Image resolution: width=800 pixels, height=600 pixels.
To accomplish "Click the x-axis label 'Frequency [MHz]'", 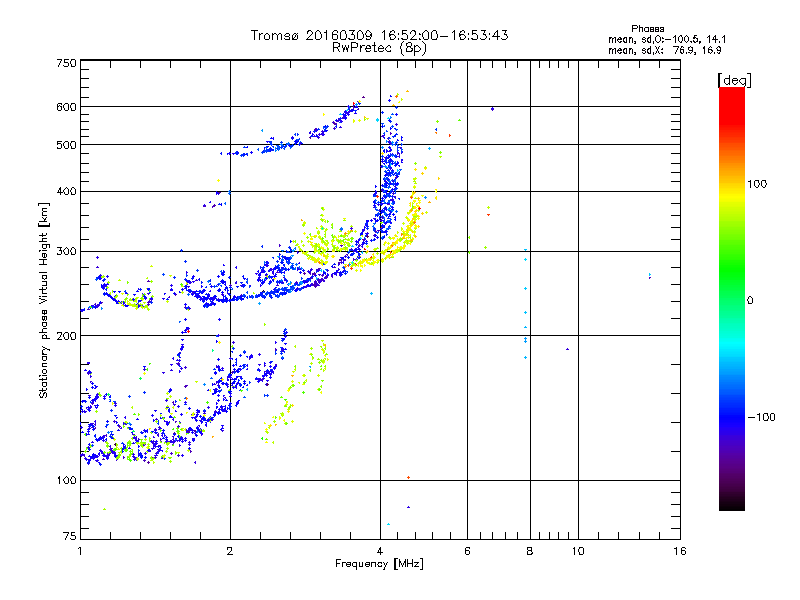I will (379, 564).
